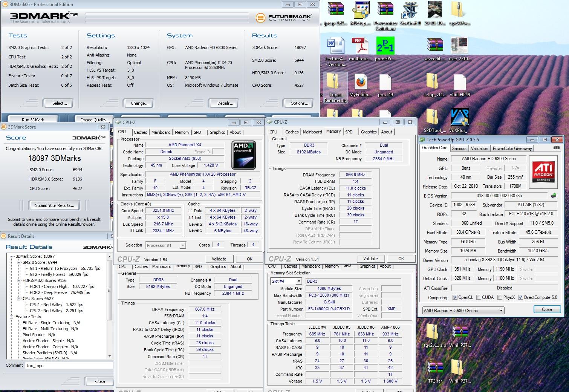This screenshot has width=569, height=392.
Task: Toggle the DirectCompute 5.0 checkbox
Action: [520, 297]
